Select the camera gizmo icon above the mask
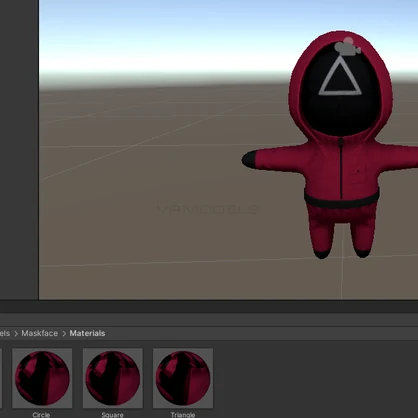Viewport: 418px width, 418px height. click(x=347, y=47)
